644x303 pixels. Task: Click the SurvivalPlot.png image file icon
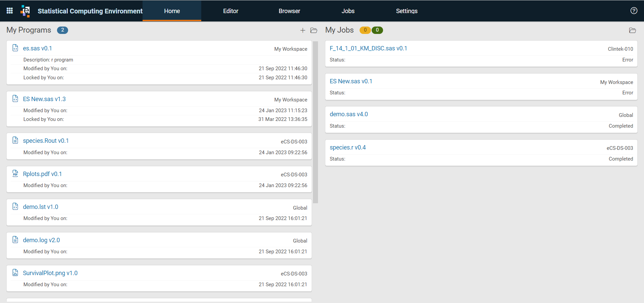(x=15, y=273)
